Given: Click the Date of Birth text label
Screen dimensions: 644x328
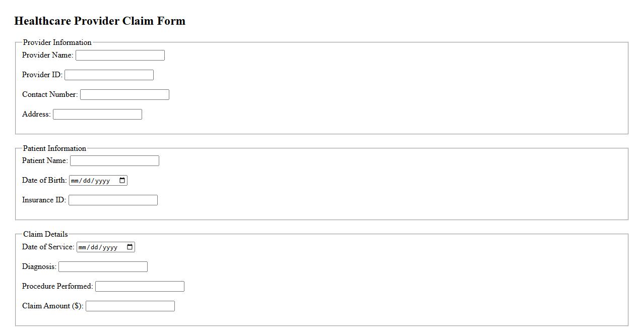Looking at the screenshot, I should click(x=44, y=180).
